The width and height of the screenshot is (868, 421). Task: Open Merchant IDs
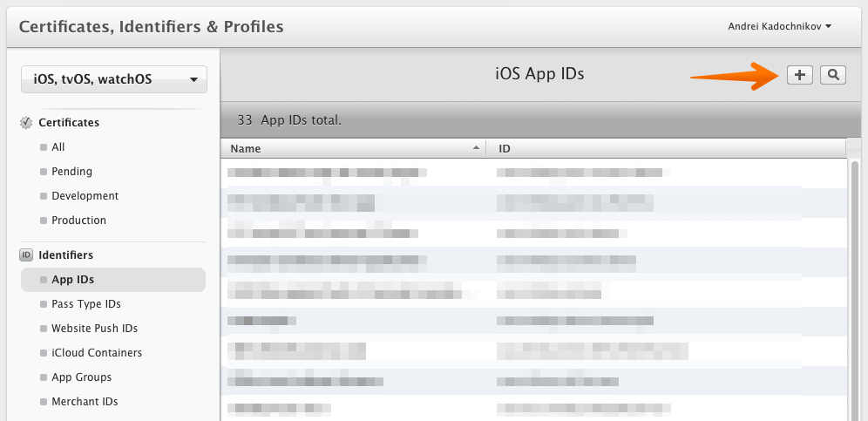tap(85, 402)
